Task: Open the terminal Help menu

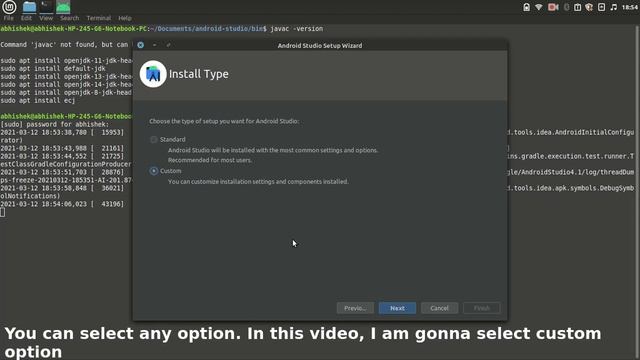Action: click(125, 18)
